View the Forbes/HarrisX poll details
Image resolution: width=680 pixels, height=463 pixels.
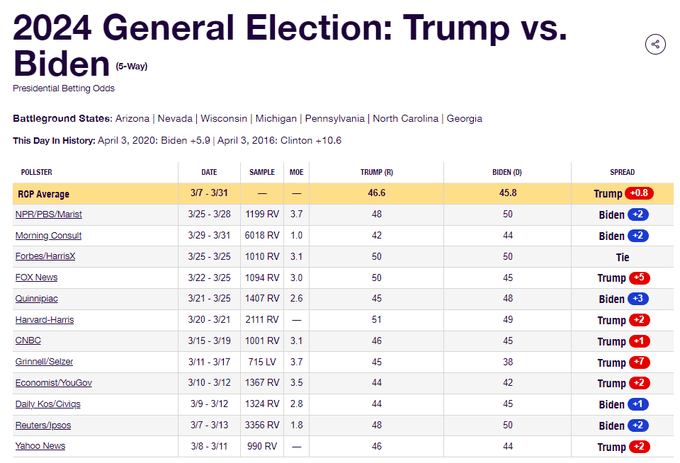click(x=46, y=257)
